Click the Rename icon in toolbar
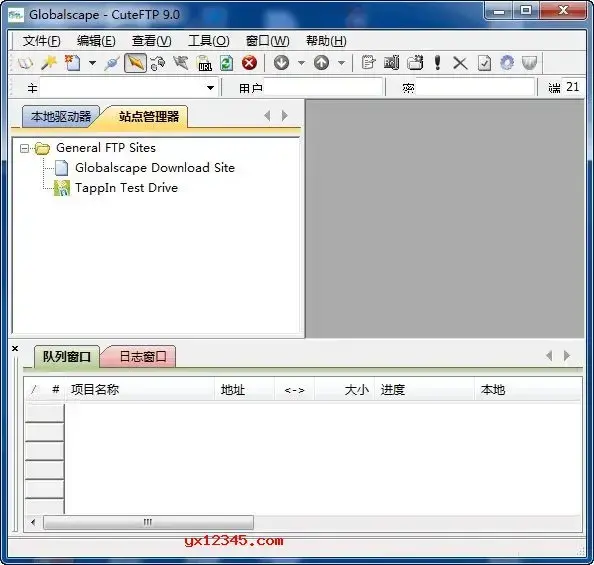Image resolution: width=594 pixels, height=565 pixels. coord(391,63)
